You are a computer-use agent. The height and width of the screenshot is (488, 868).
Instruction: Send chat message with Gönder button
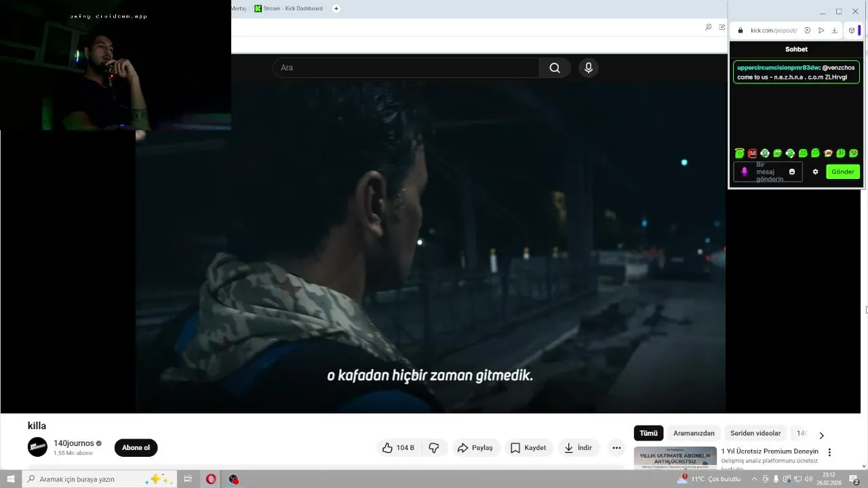pyautogui.click(x=843, y=172)
